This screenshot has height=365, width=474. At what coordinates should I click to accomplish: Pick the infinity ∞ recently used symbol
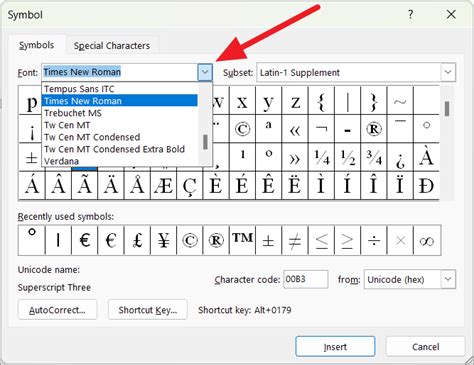427,240
